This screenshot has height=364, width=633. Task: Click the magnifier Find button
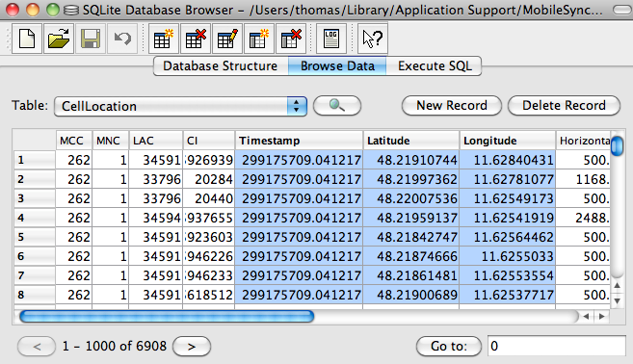pyautogui.click(x=337, y=106)
